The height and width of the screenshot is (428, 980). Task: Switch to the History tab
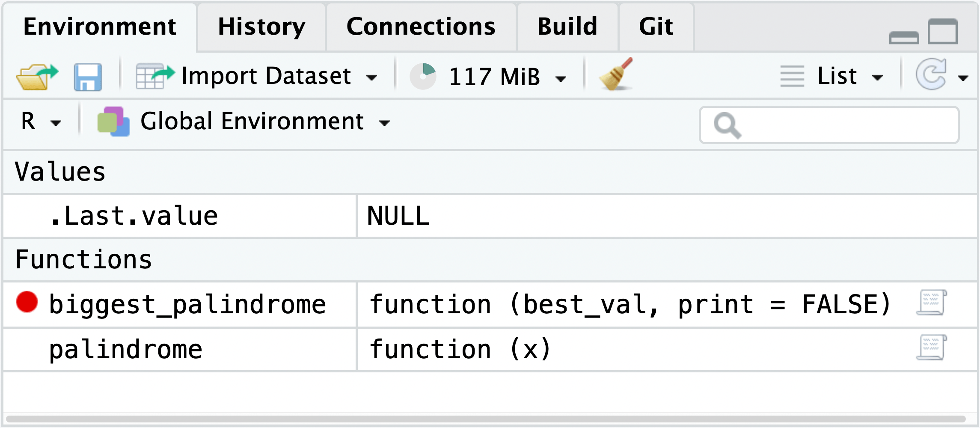261,27
